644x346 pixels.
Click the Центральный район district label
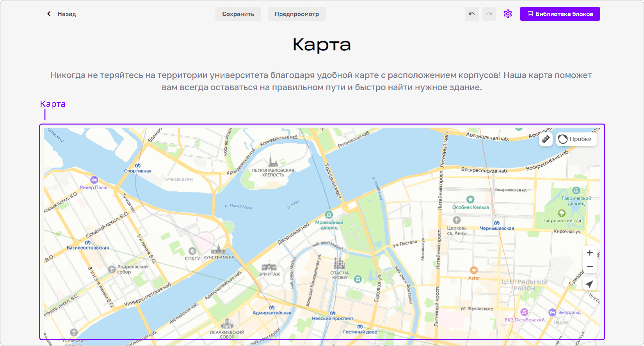524,285
